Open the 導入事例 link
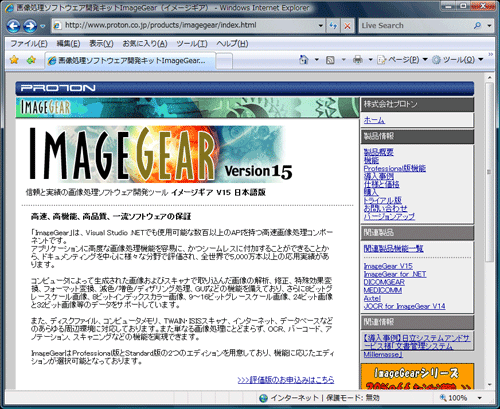500x409 pixels. 378,176
